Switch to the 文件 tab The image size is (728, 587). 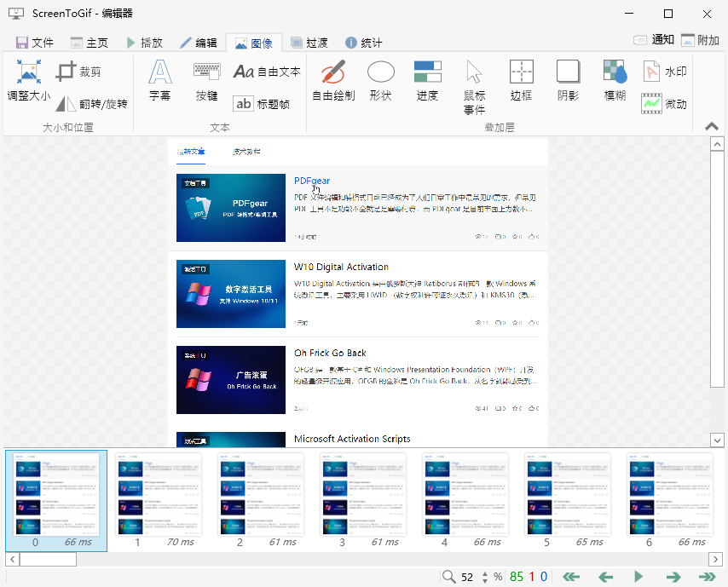point(35,43)
